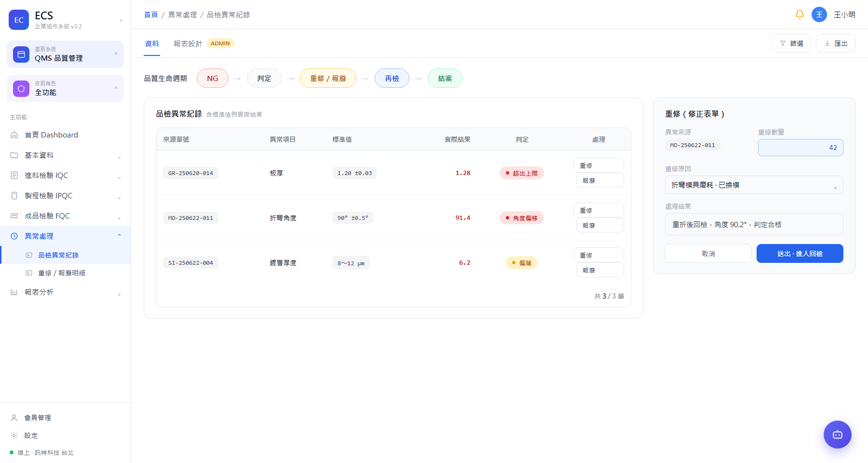Click the folder icon for 基本資料
Screen dimensions: 868x463
click(14, 155)
